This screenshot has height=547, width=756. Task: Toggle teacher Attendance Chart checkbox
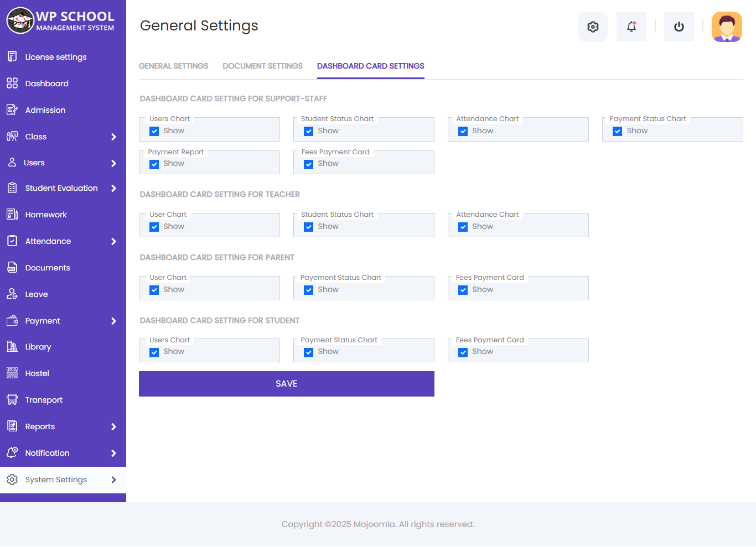point(463,227)
